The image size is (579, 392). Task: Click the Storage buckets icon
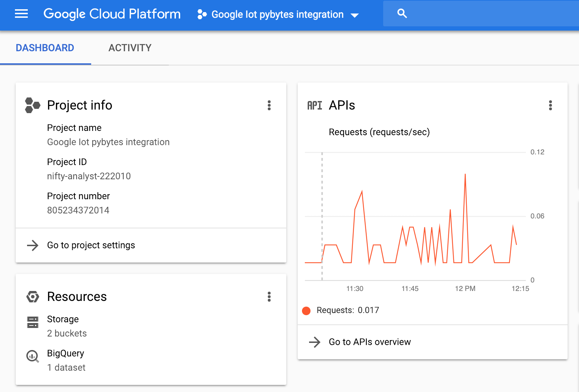(x=33, y=322)
